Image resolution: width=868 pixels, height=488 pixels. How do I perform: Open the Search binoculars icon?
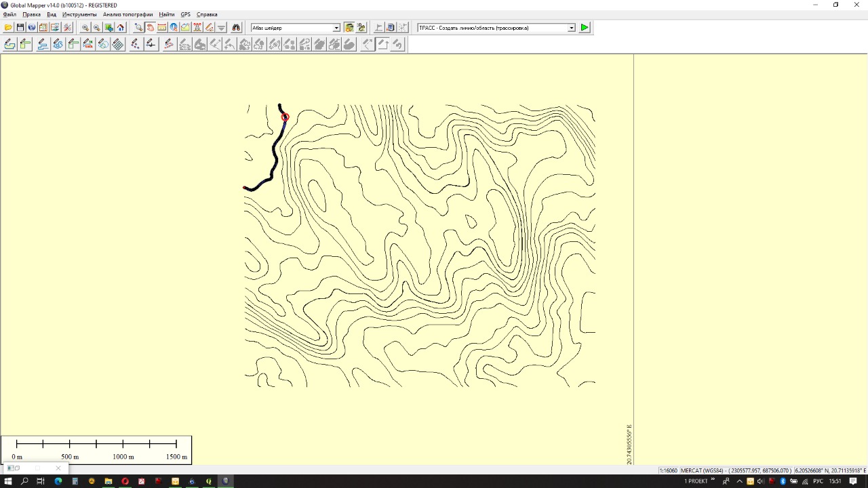coord(236,28)
